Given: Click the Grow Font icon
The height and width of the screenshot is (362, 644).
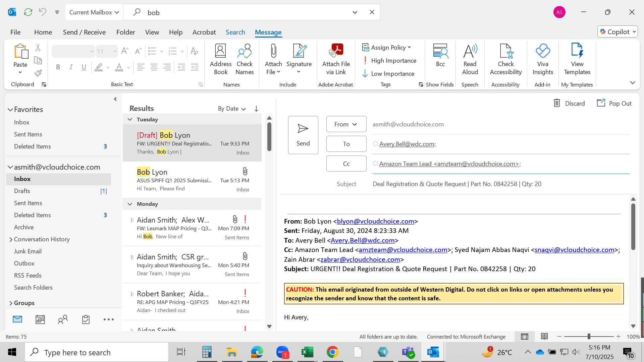Looking at the screenshot, I should click(125, 51).
